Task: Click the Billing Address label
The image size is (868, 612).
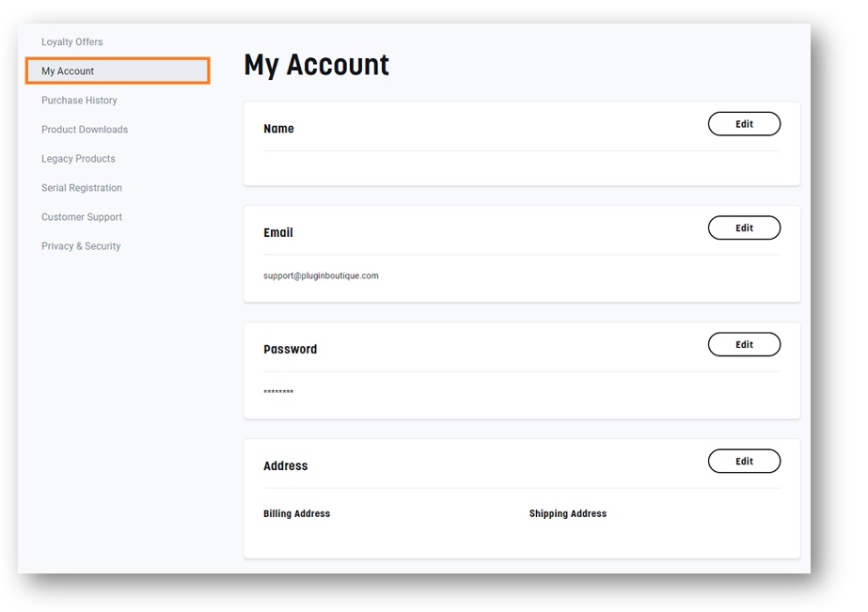Action: pos(297,513)
